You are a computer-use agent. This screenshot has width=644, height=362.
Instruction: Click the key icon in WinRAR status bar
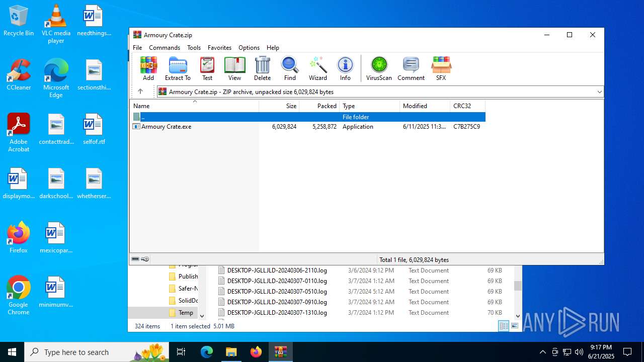click(x=145, y=259)
